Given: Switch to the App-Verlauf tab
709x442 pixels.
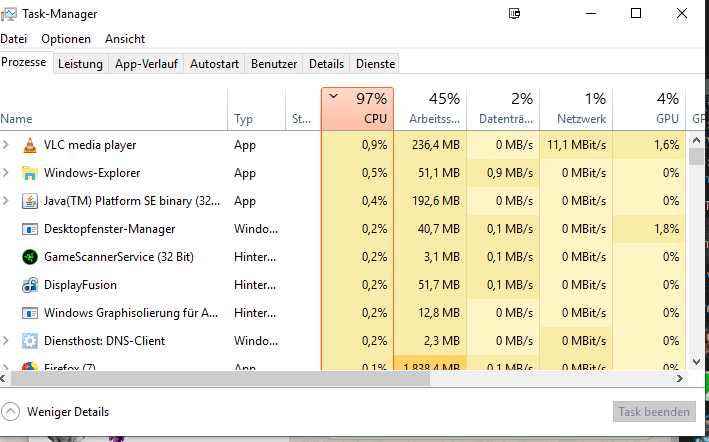Looking at the screenshot, I should click(146, 64).
